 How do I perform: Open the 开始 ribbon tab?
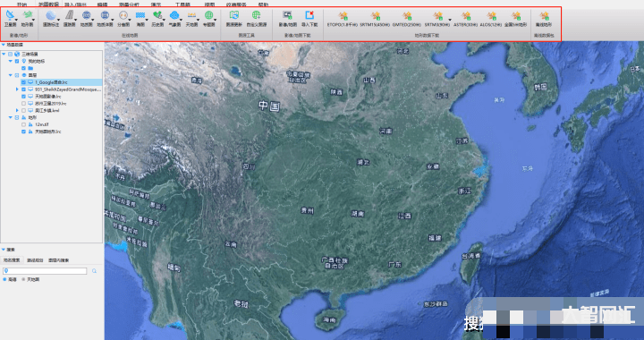[21, 4]
